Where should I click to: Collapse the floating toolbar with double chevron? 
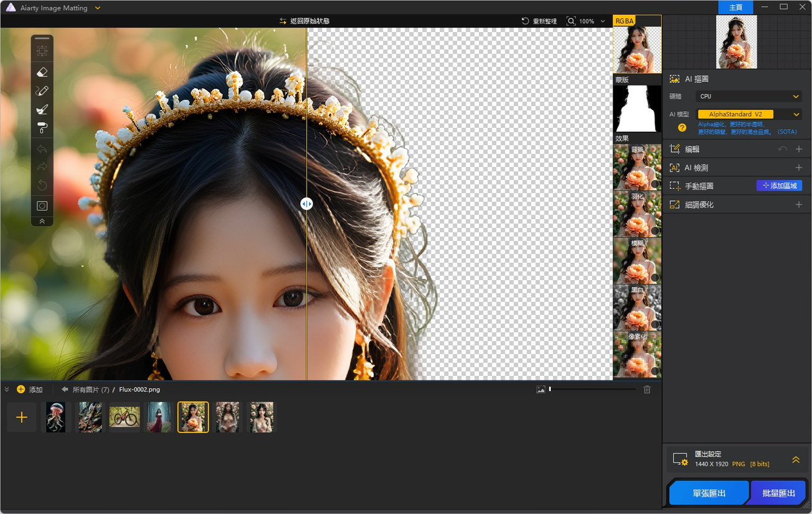pyautogui.click(x=42, y=221)
